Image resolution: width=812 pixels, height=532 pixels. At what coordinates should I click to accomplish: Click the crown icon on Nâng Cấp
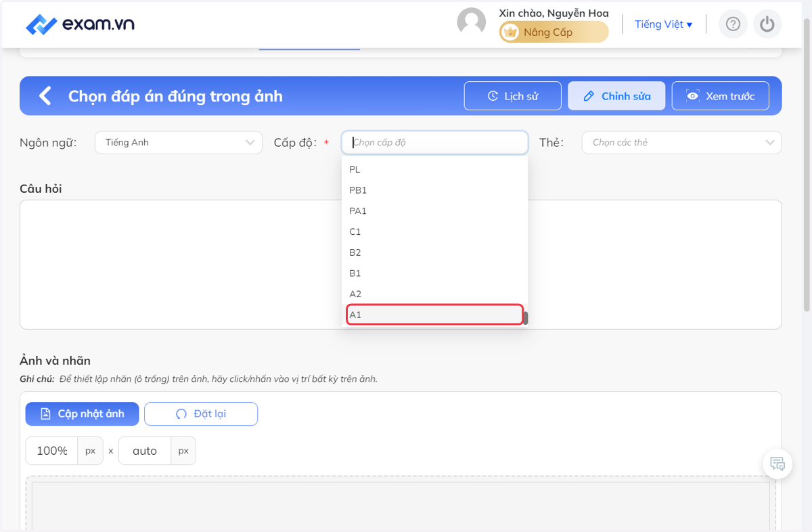pyautogui.click(x=511, y=32)
